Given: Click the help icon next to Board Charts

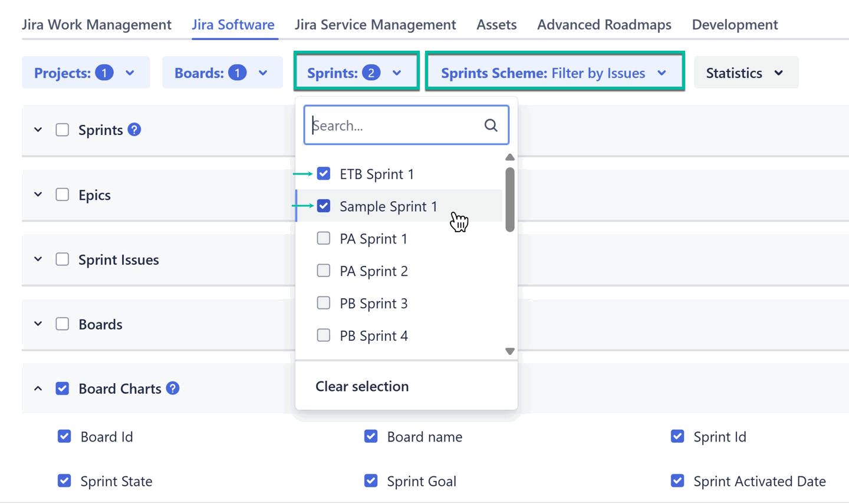Looking at the screenshot, I should [173, 388].
